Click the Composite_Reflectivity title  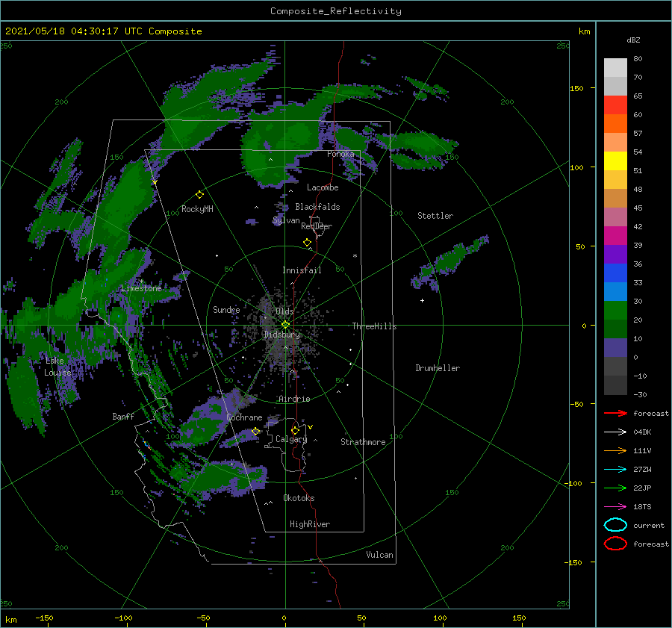336,11
